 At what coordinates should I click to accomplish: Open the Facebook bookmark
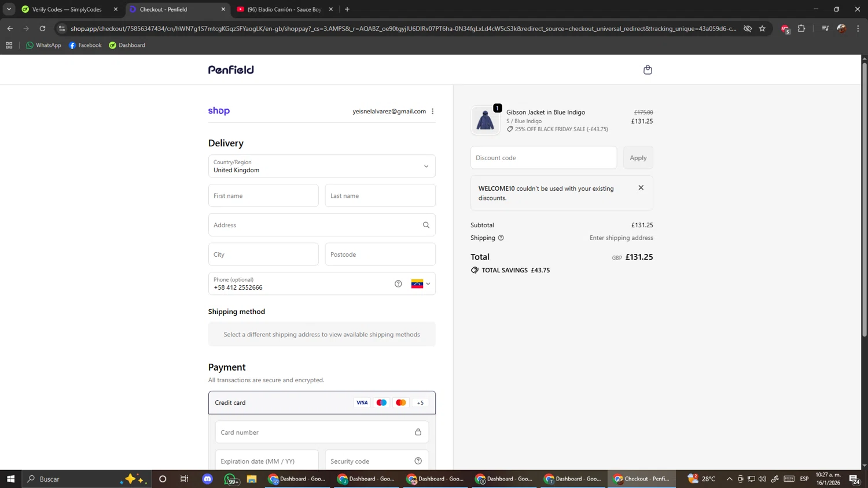[x=85, y=45]
